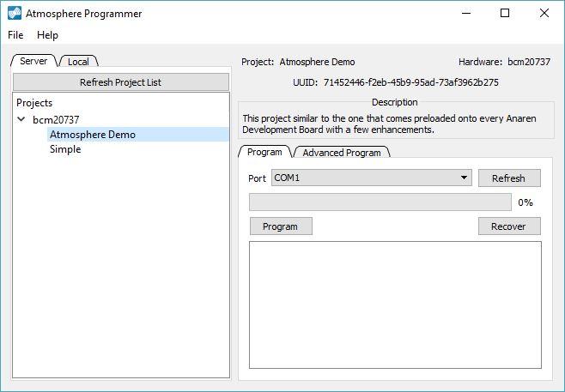This screenshot has width=565, height=392.
Task: Select the bcm20737 hardware item
Action: click(x=56, y=120)
